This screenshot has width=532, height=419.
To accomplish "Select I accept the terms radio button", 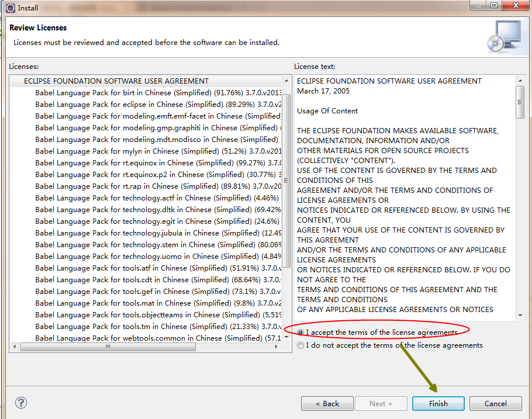I will pyautogui.click(x=300, y=332).
